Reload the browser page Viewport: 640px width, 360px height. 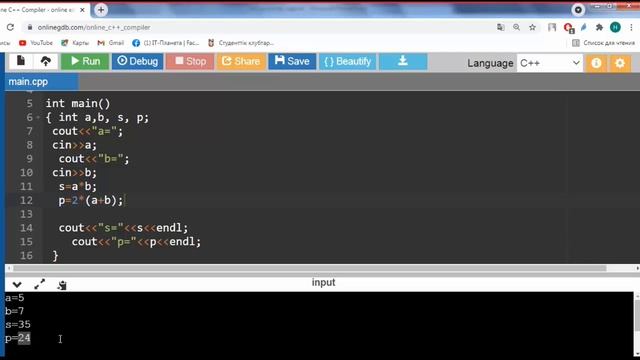coord(10,27)
